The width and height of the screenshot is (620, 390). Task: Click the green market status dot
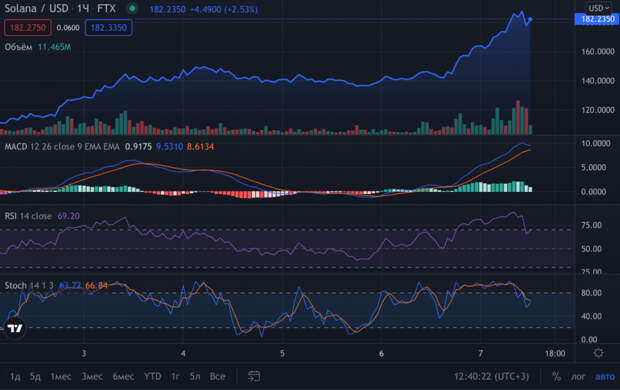tap(132, 9)
